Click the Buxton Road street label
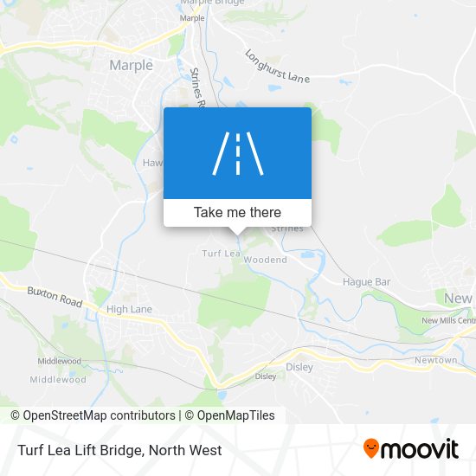This screenshot has height=476, width=476. (x=55, y=297)
